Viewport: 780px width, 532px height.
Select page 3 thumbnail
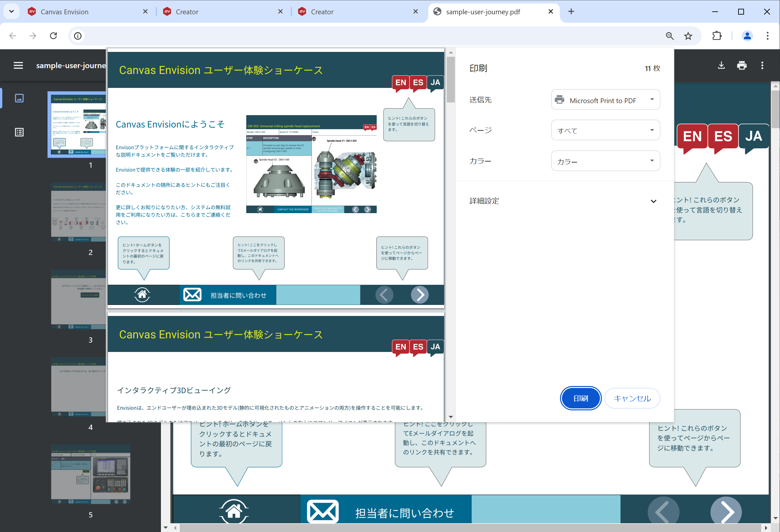pyautogui.click(x=78, y=299)
